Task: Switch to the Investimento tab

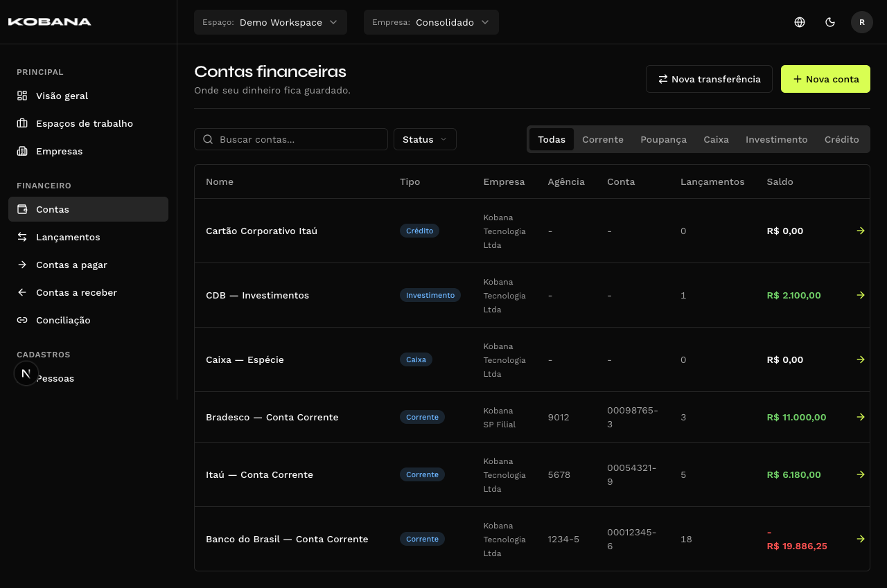Action: coord(776,139)
